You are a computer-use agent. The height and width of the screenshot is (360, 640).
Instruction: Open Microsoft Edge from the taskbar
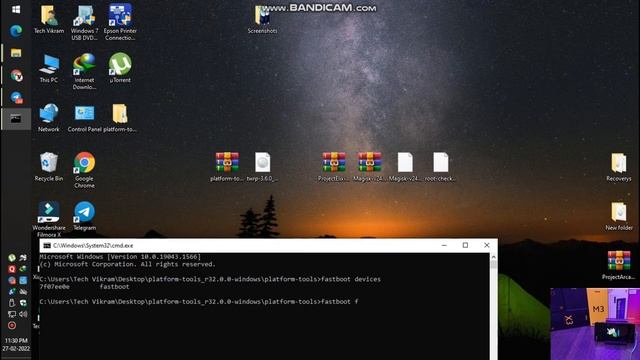pyautogui.click(x=16, y=31)
